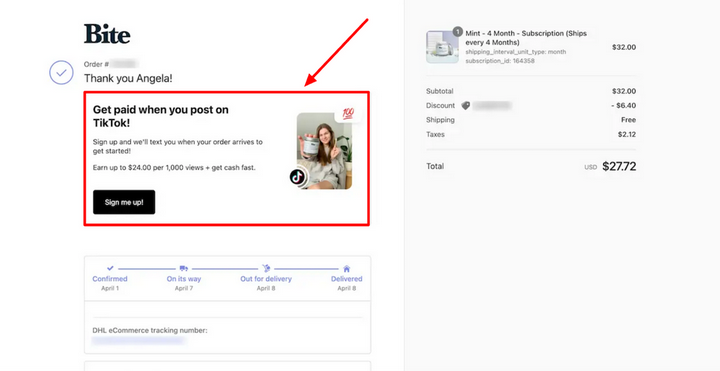720x371 pixels.
Task: Click the Mint - 4 Month - Subscription title
Action: click(526, 38)
